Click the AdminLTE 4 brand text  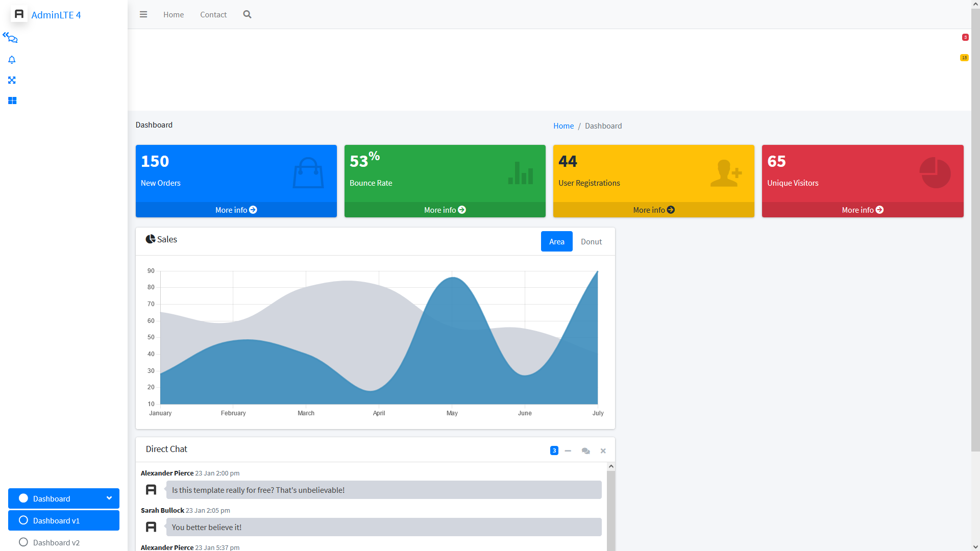[x=56, y=15]
